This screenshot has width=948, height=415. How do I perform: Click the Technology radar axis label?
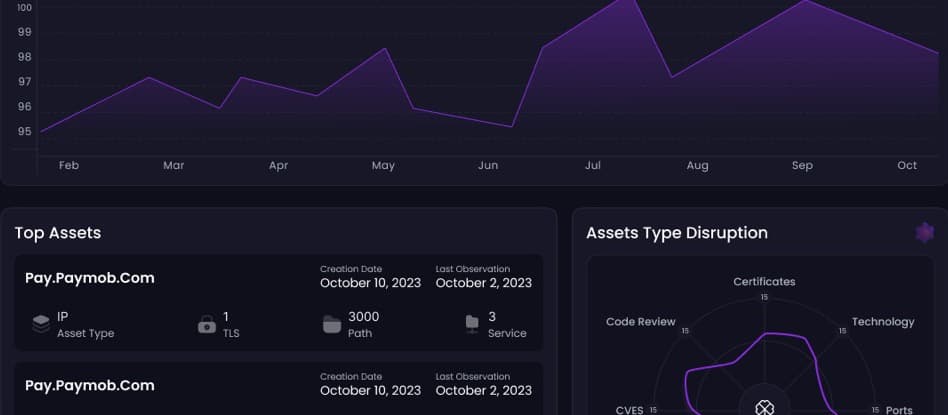point(883,322)
